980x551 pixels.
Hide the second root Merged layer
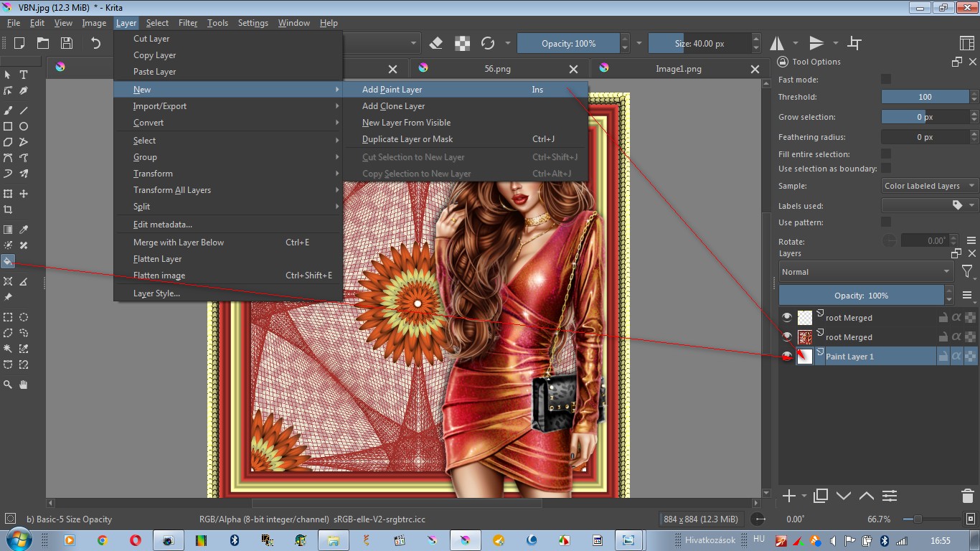[787, 336]
